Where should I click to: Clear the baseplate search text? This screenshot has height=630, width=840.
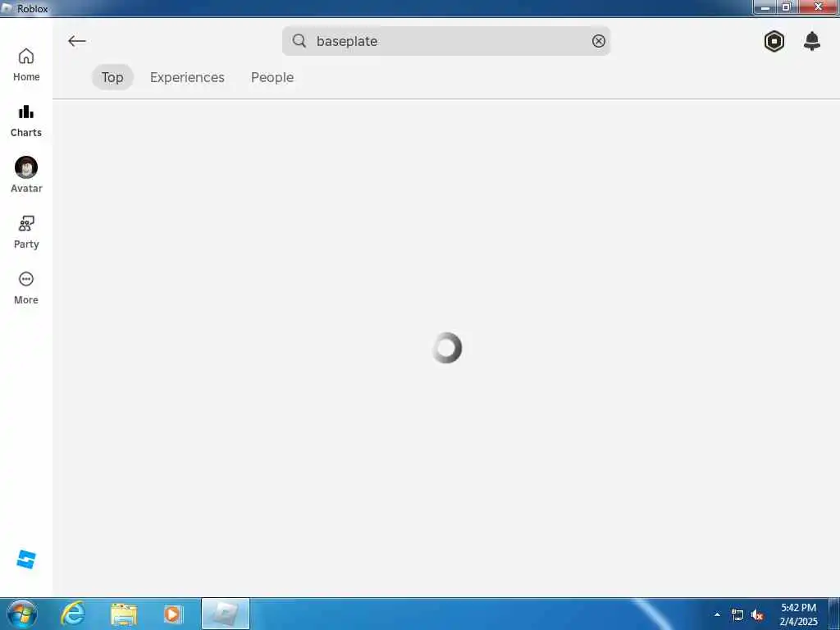coord(598,41)
